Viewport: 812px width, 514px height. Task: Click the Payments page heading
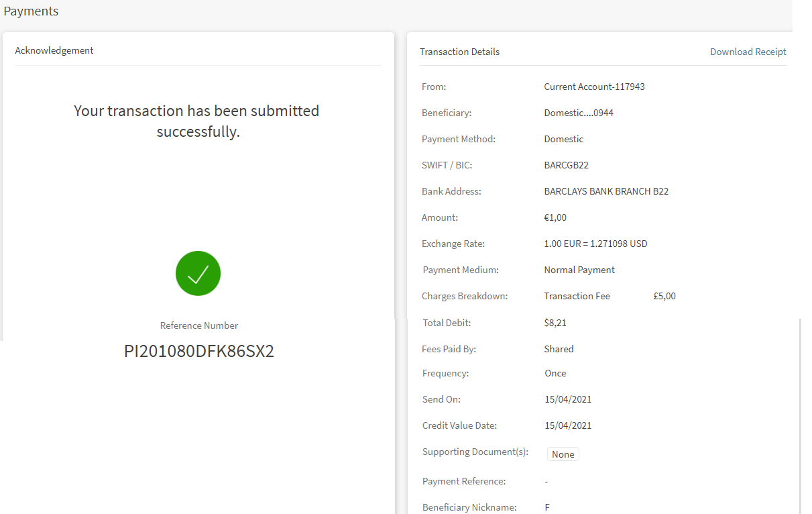31,11
